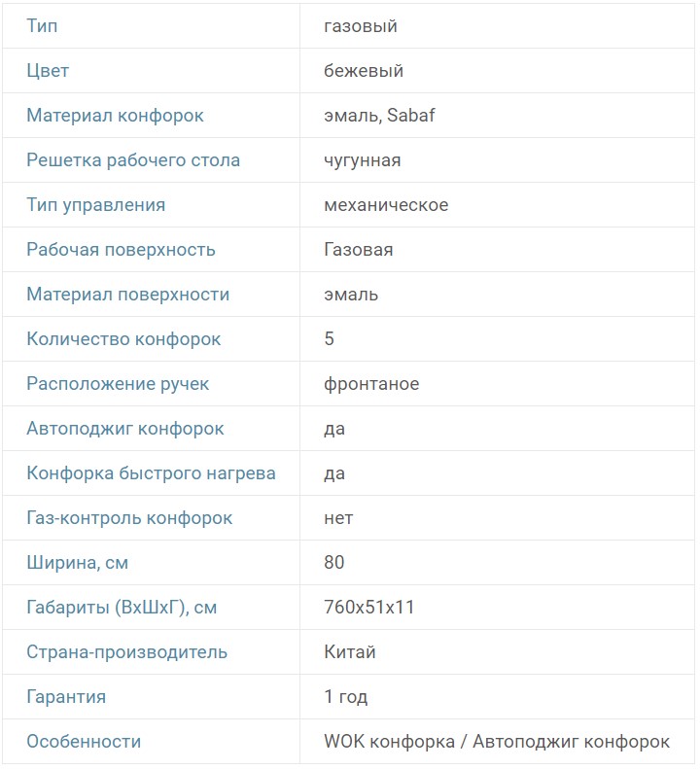Click the "Страна-производитель" label
700x769 pixels.
point(126,652)
